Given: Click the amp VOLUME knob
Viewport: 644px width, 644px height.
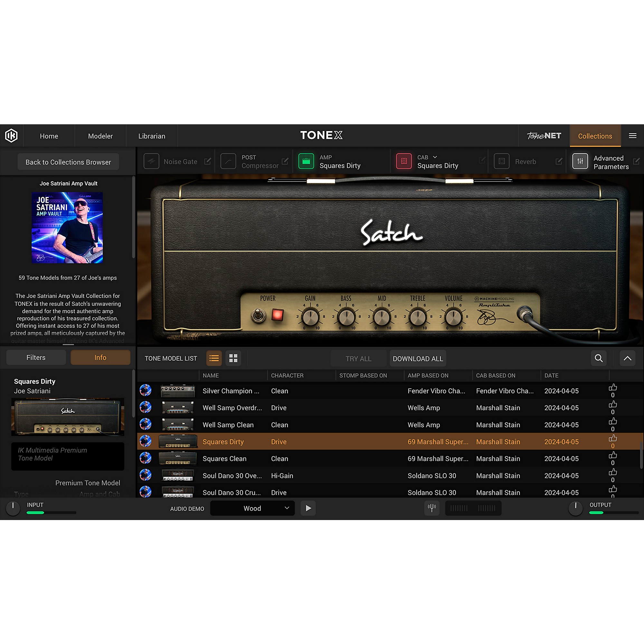Looking at the screenshot, I should (x=453, y=317).
